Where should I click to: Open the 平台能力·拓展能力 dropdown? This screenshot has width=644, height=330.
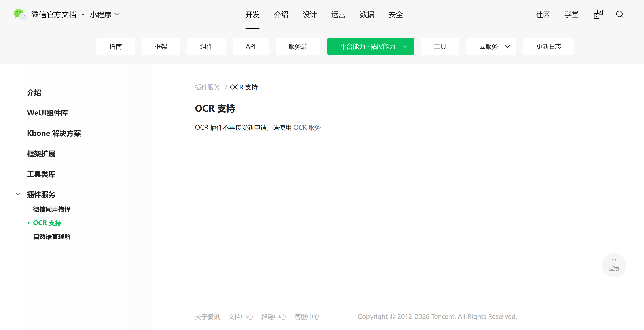pos(370,46)
